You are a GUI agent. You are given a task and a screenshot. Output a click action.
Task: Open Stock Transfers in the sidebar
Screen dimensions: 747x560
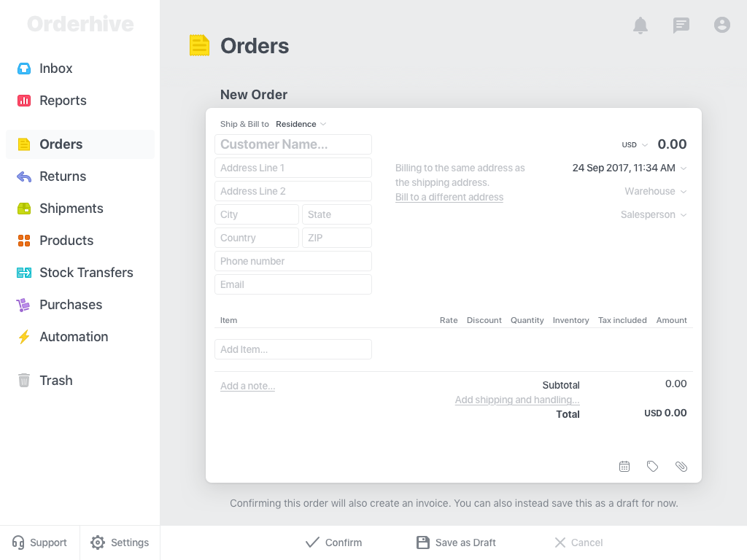click(x=86, y=273)
